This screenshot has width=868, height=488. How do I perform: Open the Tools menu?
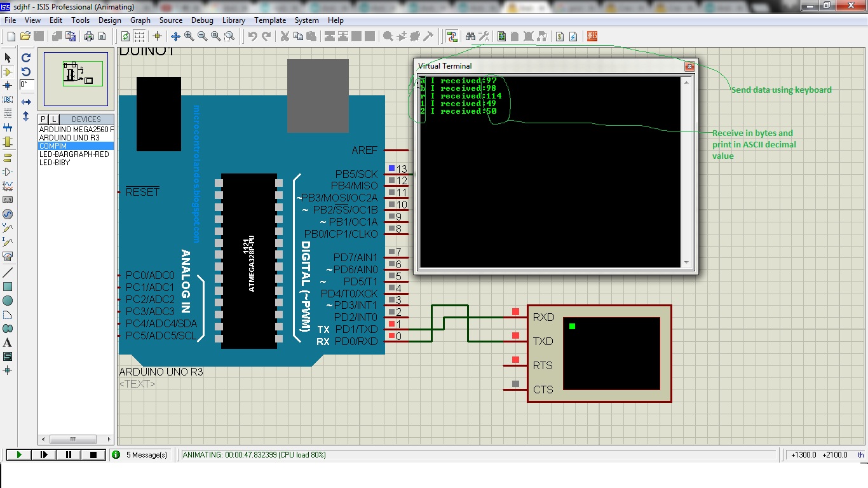[81, 20]
